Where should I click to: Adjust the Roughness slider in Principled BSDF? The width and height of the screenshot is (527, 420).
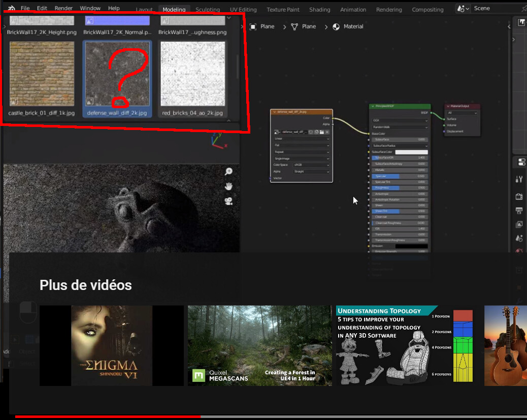(x=400, y=188)
